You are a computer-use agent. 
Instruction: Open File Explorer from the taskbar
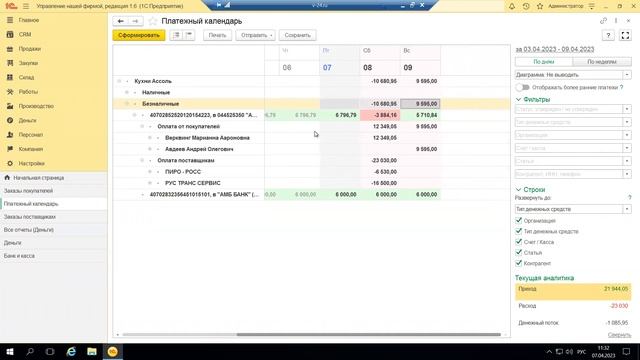[x=92, y=351]
